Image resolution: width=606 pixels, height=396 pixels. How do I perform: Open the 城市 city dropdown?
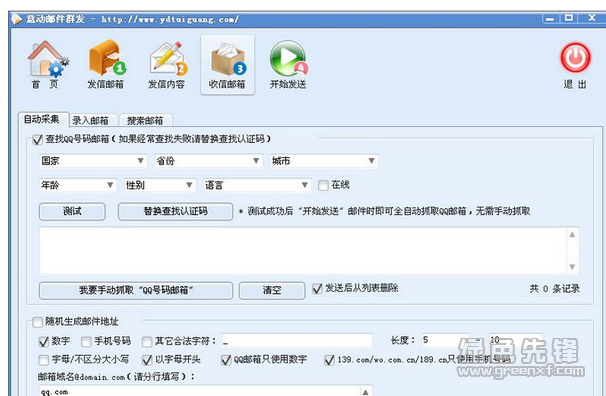[x=324, y=161]
